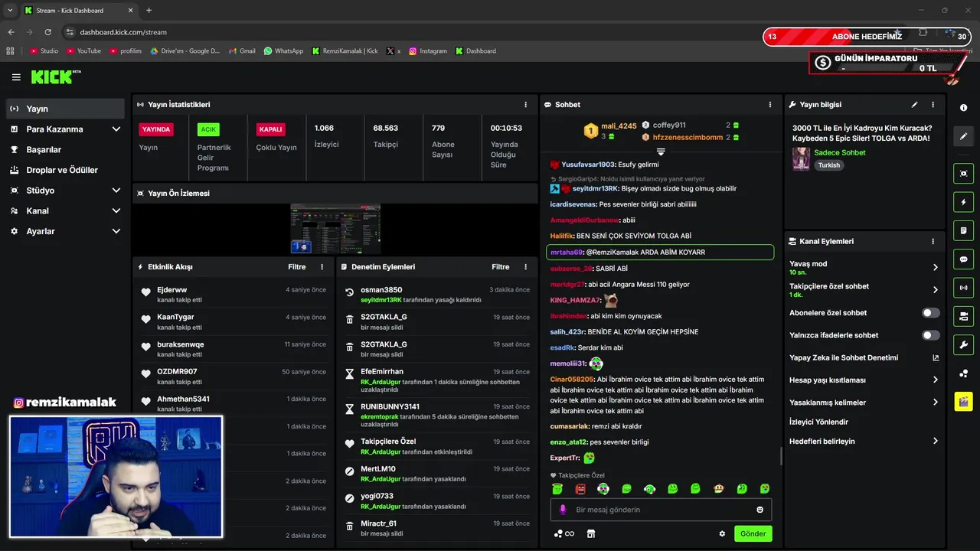Screen dimensions: 980x551
Task: Open WhatsApp bookmark in bookmarks bar
Action: [x=283, y=51]
